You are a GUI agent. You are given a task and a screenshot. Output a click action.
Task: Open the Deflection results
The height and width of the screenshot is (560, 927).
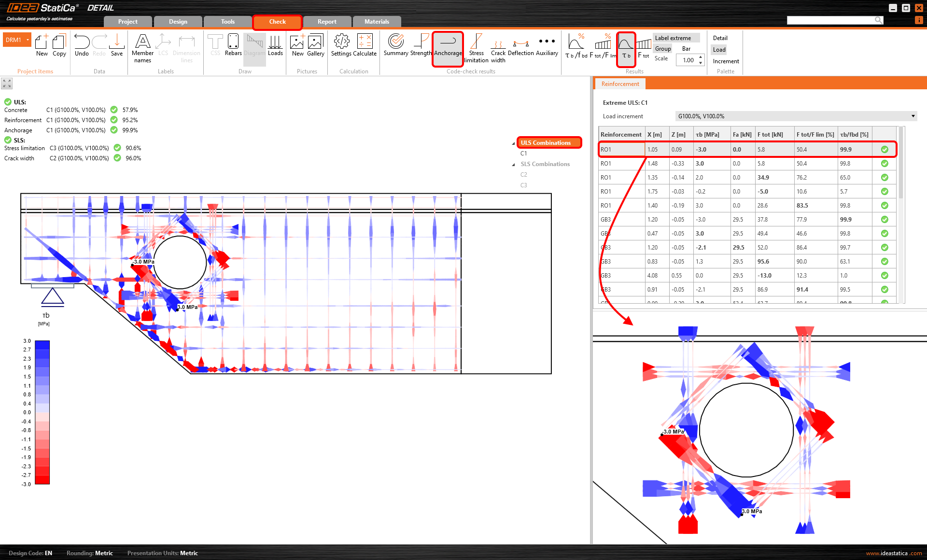point(520,45)
